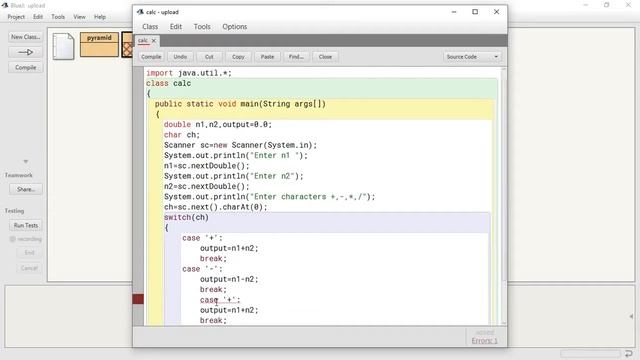Collapse the sidebar triangle above Teamwork
Image resolution: width=640 pixels, height=360 pixels.
pos(26,162)
